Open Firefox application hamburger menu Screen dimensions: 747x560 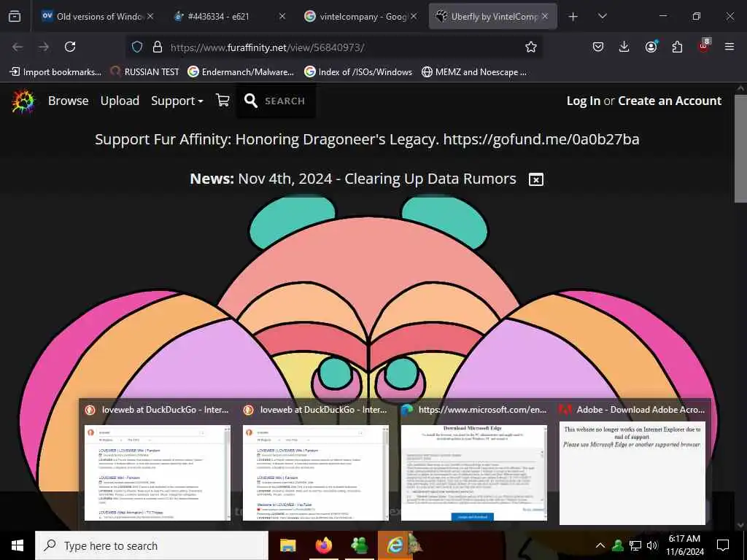point(729,47)
